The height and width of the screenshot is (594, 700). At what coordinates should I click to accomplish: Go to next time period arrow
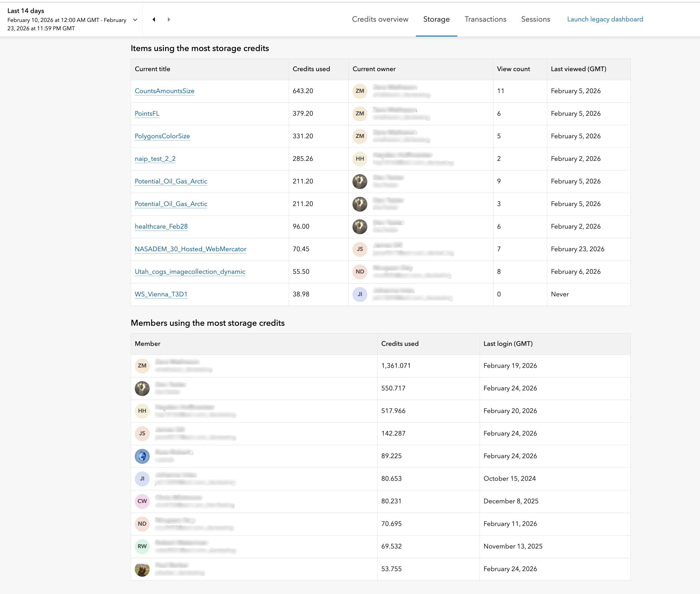pos(169,19)
